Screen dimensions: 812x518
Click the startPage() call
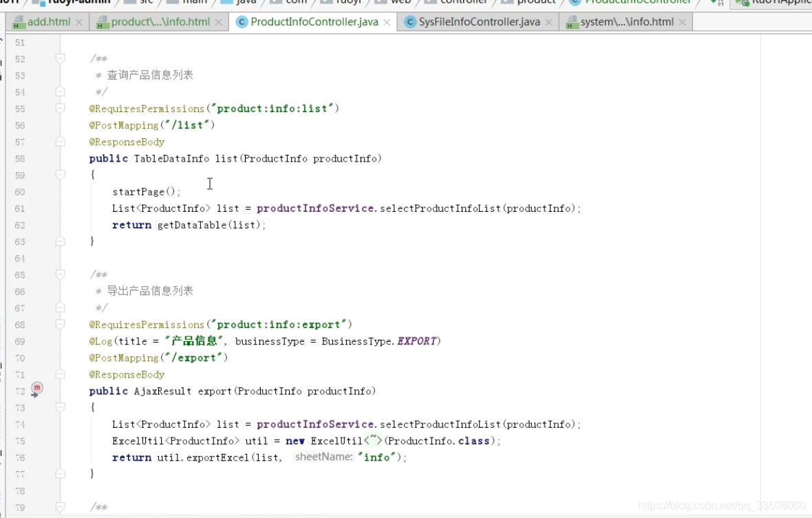click(147, 192)
